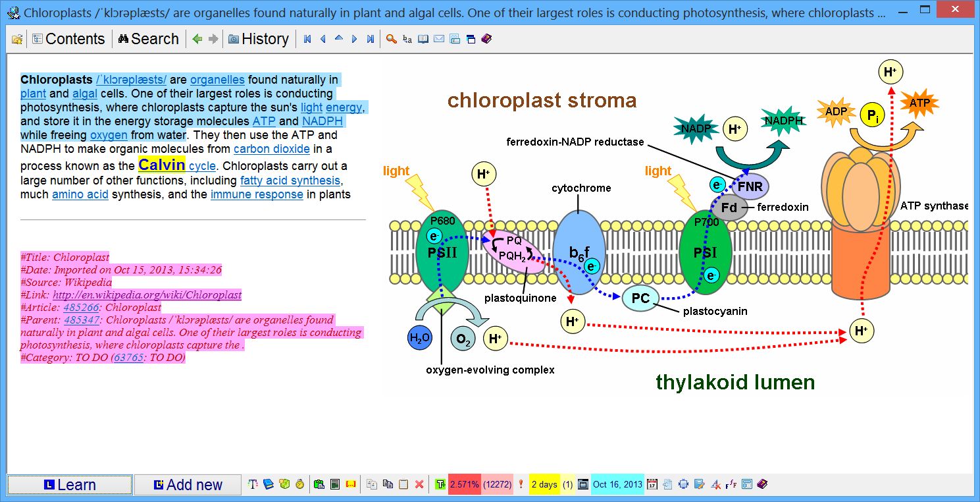Click the open book icon in top toolbar
Viewport: 980px width, 502px height.
pos(423,39)
